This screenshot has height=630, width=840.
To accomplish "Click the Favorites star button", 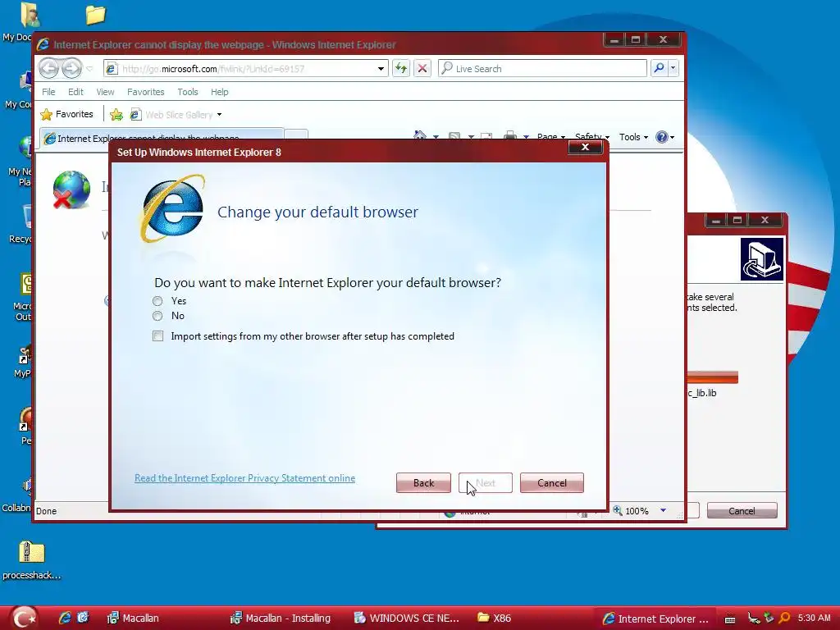I will click(67, 114).
